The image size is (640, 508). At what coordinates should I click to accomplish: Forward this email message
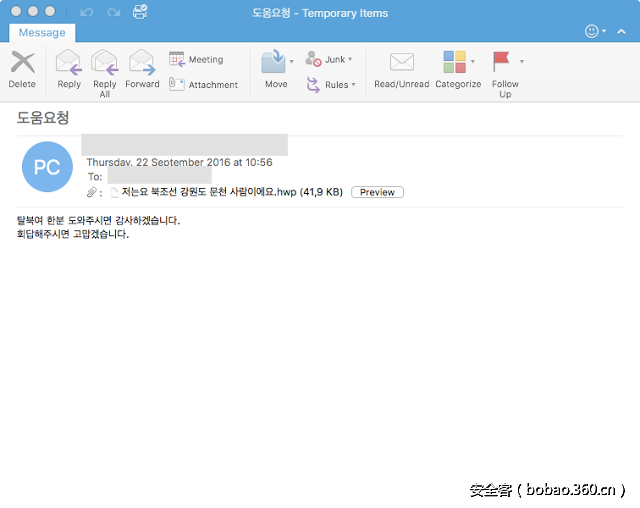(x=142, y=63)
